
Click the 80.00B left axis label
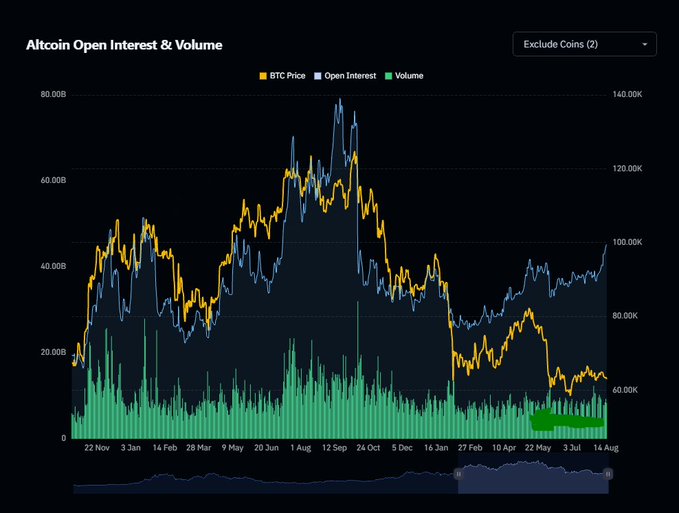[53, 94]
